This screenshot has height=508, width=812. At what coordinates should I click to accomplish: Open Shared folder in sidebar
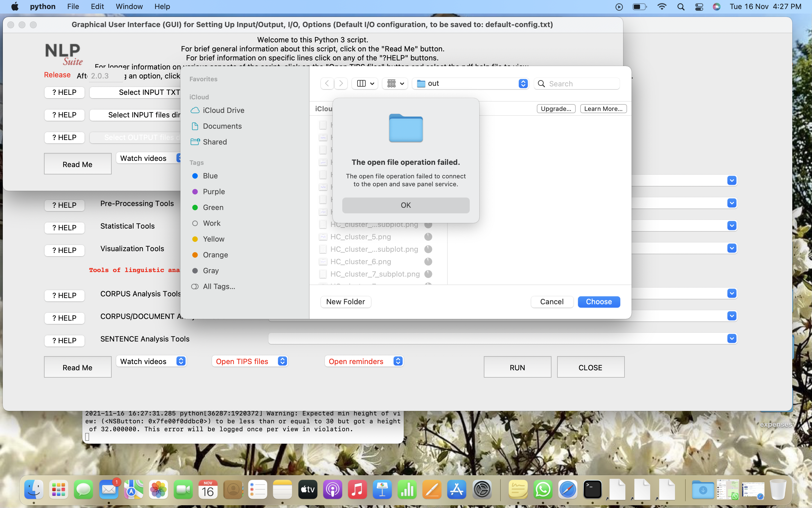point(209,142)
